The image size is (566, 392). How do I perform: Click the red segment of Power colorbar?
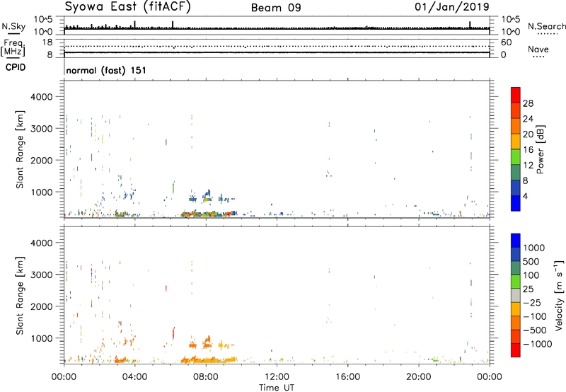(516, 95)
